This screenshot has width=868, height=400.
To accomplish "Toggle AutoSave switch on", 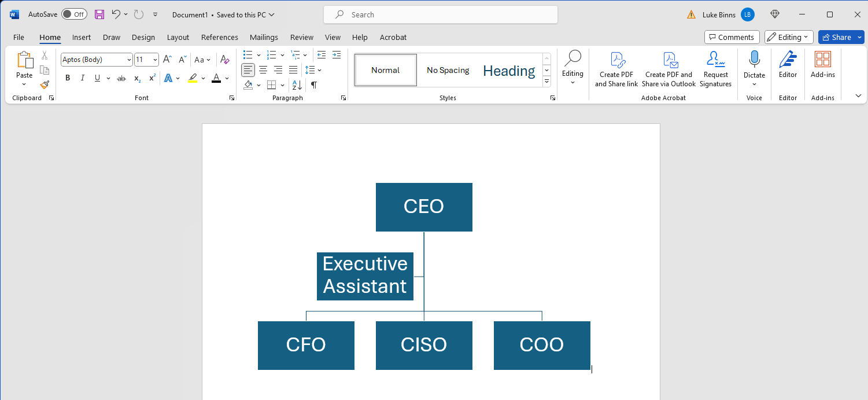I will click(73, 14).
